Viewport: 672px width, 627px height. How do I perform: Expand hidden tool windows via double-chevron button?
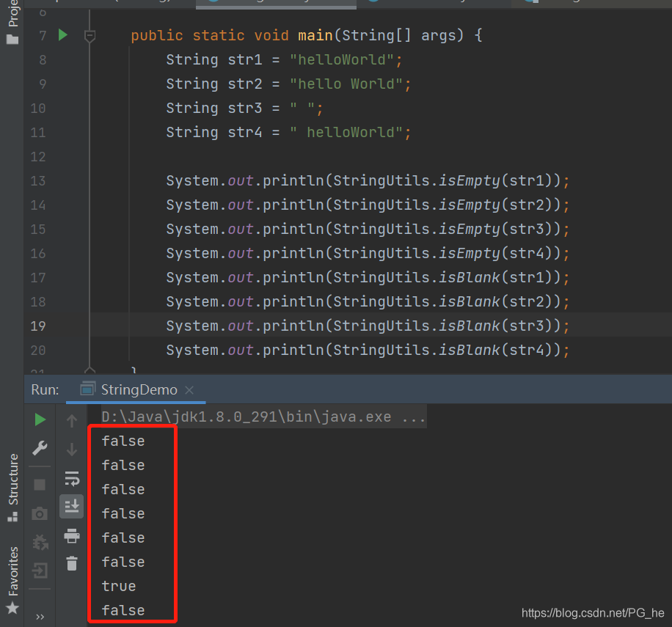point(40,616)
